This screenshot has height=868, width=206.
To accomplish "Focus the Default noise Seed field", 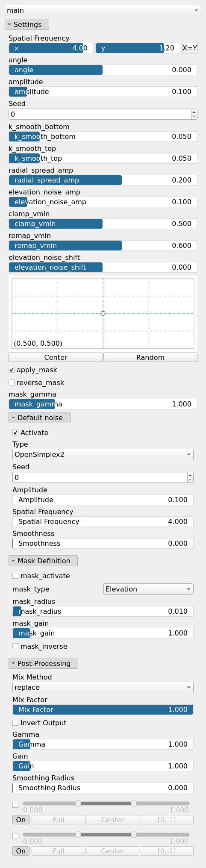I will click(100, 477).
